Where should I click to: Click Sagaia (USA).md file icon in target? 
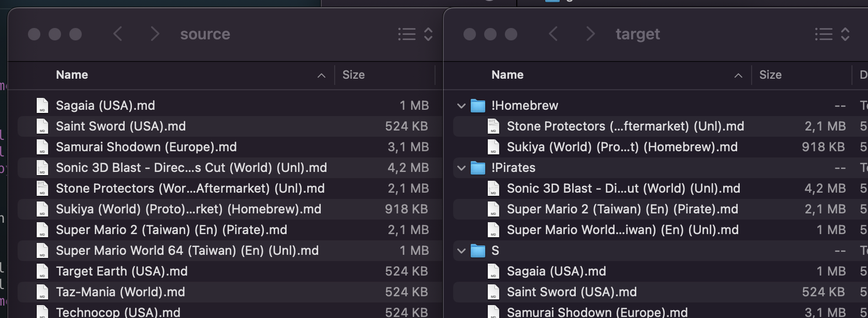493,271
